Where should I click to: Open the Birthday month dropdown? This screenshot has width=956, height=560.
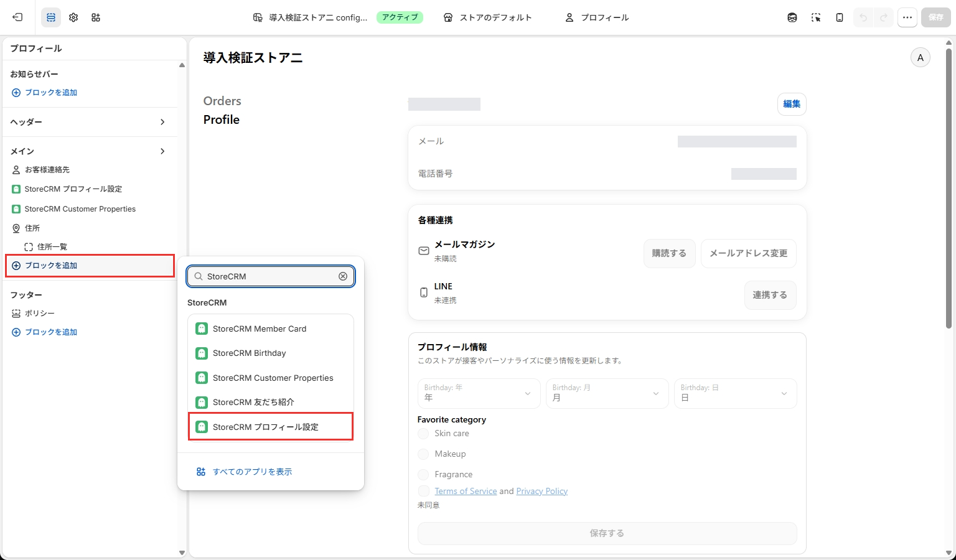[x=607, y=393]
